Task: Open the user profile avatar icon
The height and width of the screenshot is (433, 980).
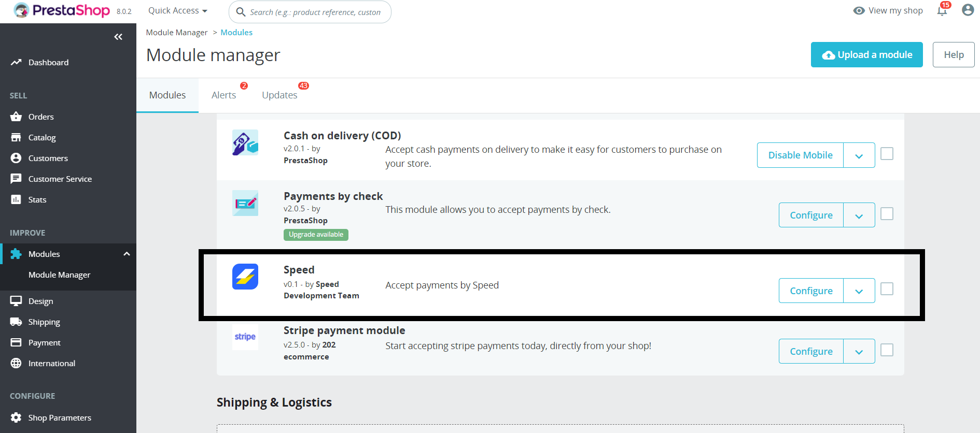Action: (x=968, y=10)
